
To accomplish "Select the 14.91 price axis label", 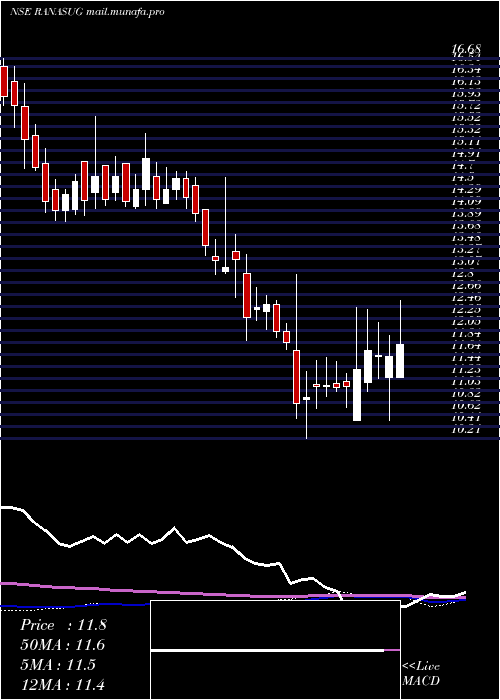I will click(466, 154).
